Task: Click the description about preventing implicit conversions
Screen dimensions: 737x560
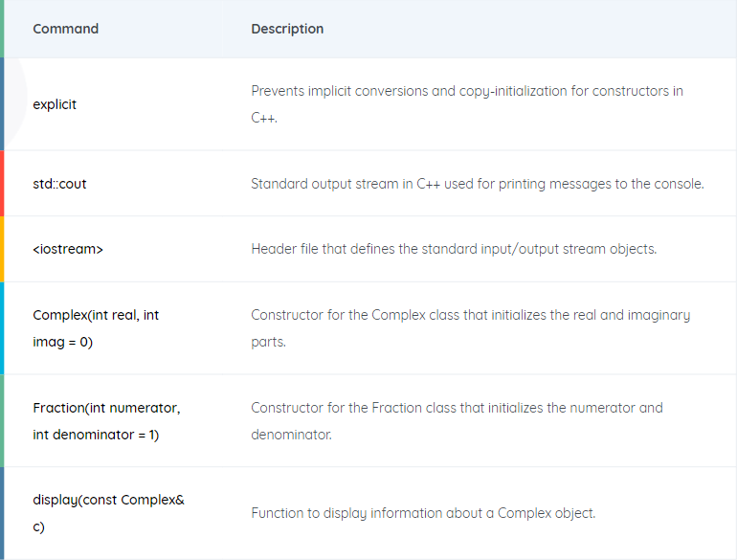Action: click(467, 104)
